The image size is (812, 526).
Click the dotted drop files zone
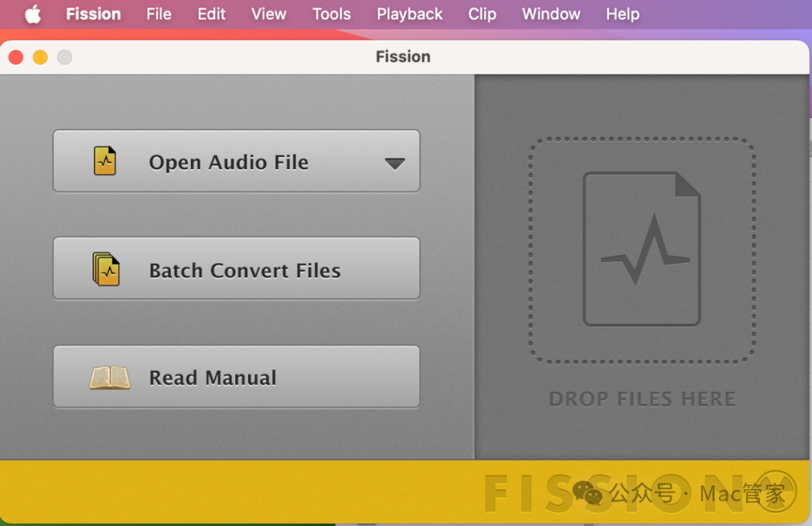click(641, 250)
